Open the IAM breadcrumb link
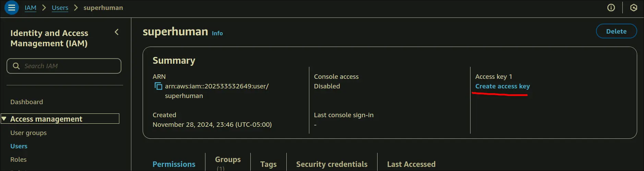 coord(31,8)
